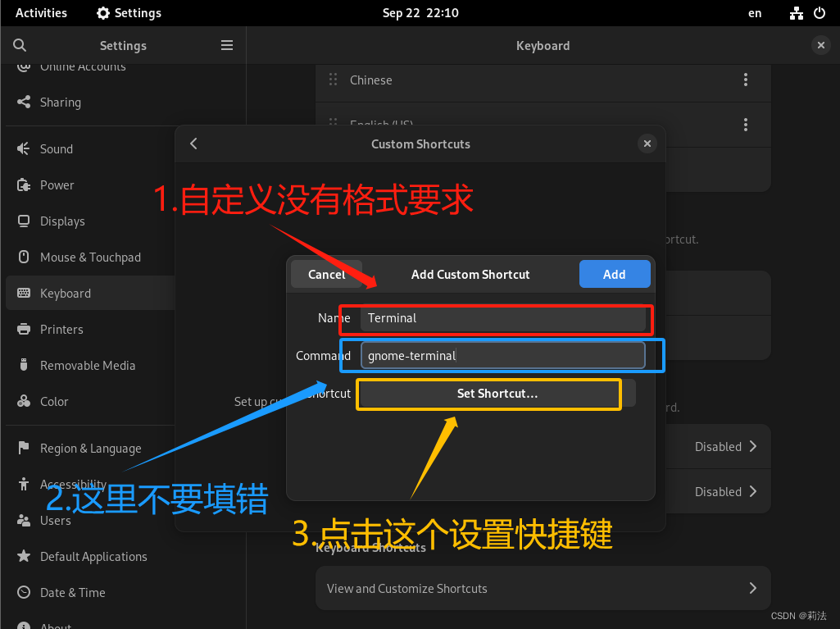Click the Sharing icon in sidebar
The width and height of the screenshot is (840, 629).
coord(24,102)
